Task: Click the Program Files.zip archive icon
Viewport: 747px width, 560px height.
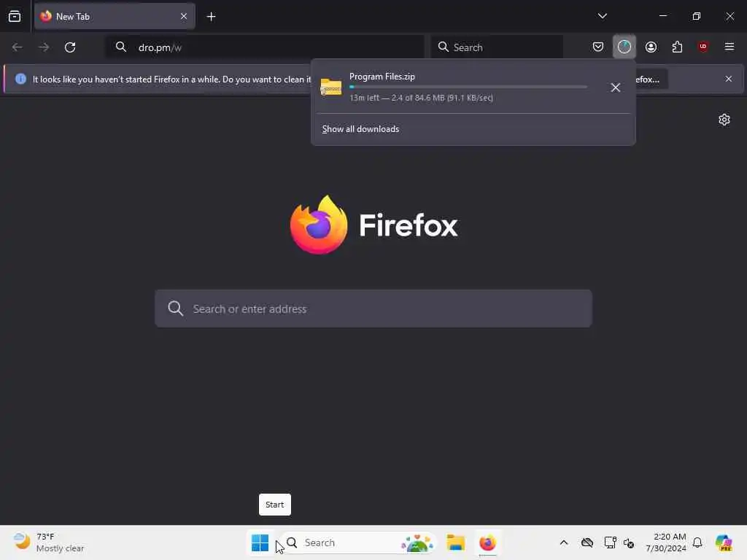Action: (331, 87)
